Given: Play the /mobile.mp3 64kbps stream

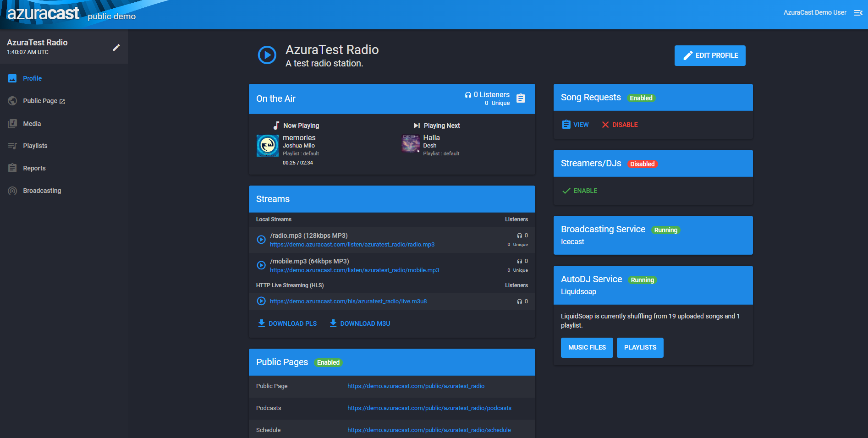Looking at the screenshot, I should click(261, 265).
